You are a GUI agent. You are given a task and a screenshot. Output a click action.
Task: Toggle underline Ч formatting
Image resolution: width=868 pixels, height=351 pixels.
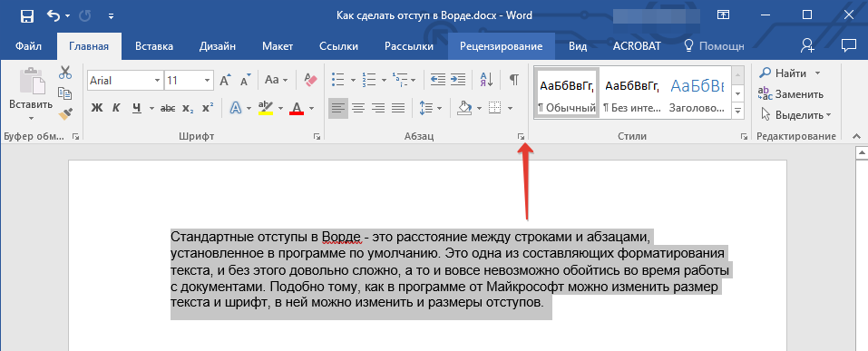click(x=136, y=108)
